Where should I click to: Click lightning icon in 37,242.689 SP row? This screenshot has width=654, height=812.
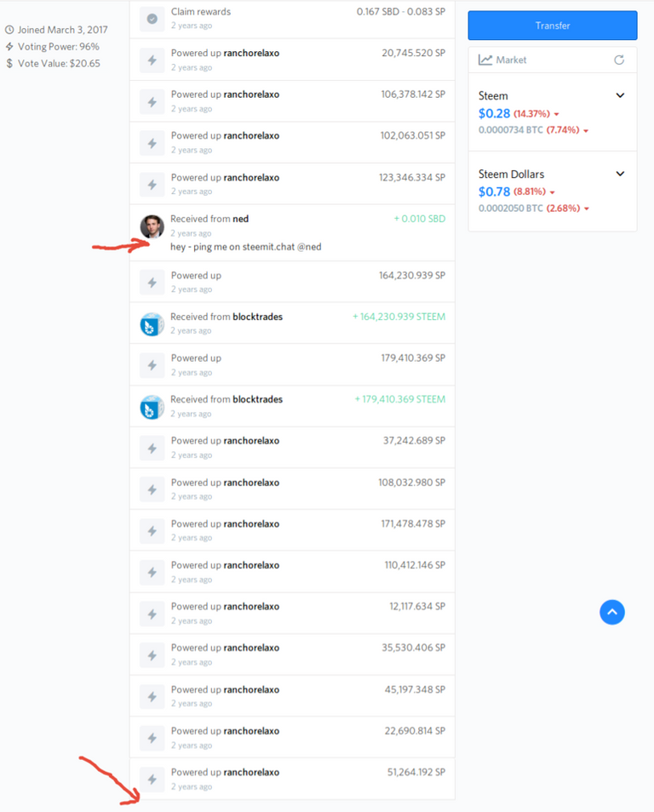(152, 449)
